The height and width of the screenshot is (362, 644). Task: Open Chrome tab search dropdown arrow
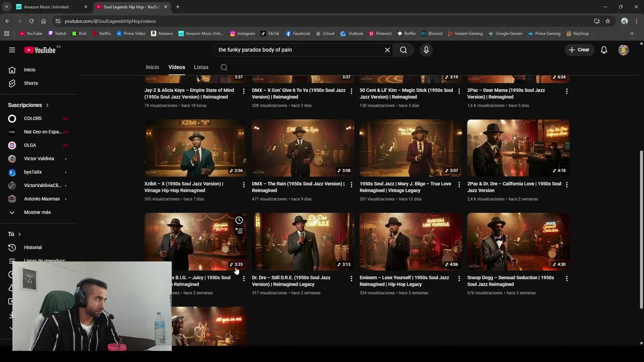(x=7, y=7)
